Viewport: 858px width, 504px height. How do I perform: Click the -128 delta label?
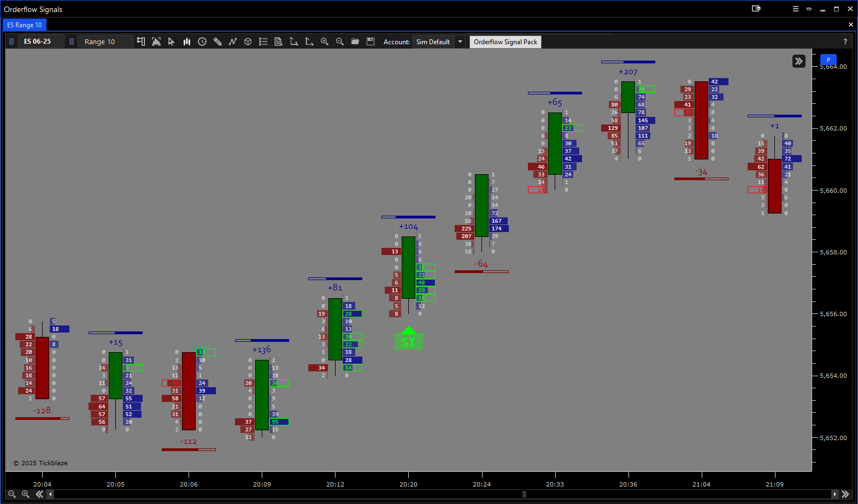pyautogui.click(x=42, y=411)
